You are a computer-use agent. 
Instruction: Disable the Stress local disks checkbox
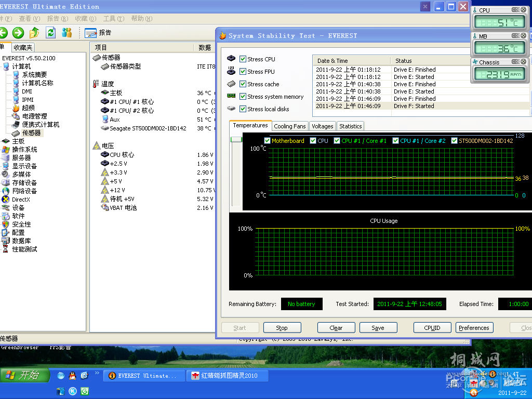tap(243, 109)
